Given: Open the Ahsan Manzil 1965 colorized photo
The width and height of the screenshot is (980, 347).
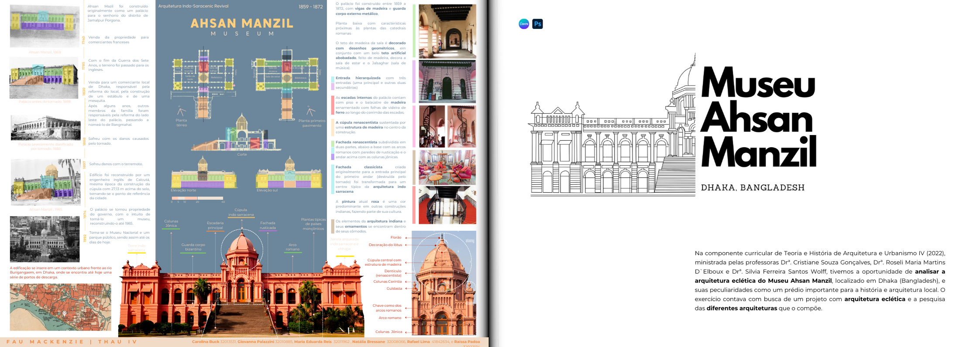Looking at the screenshot, I should (x=45, y=182).
